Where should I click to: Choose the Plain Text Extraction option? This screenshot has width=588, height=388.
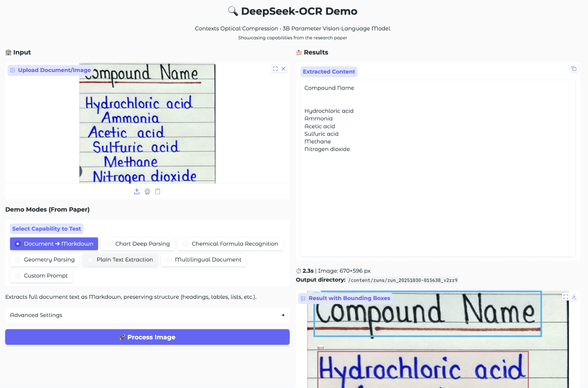(x=120, y=259)
